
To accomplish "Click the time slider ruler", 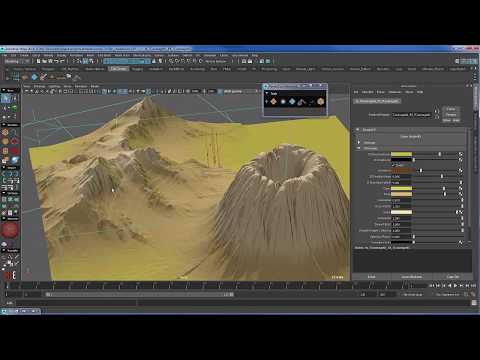I will tap(217, 286).
